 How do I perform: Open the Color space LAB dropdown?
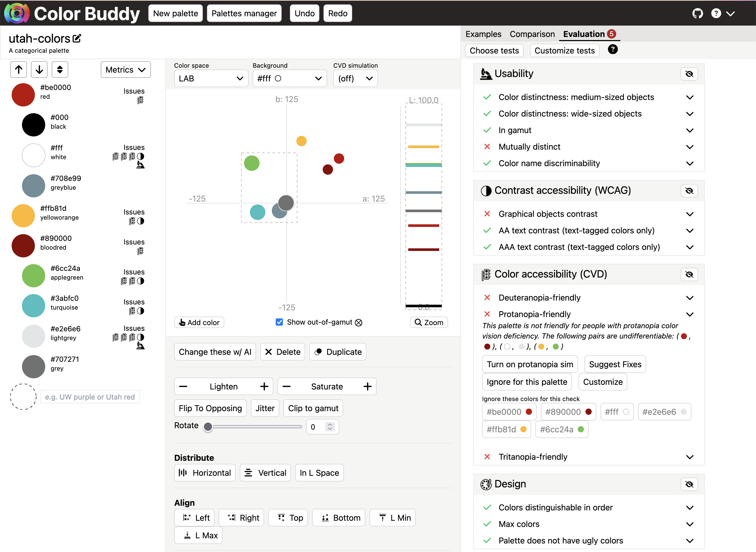coord(211,79)
